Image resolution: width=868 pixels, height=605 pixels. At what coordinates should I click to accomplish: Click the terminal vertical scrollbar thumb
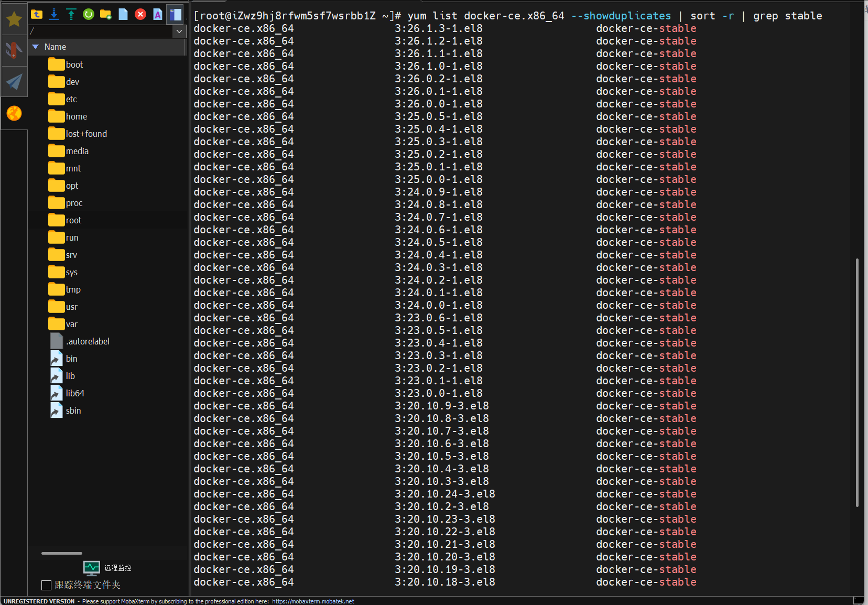(858, 382)
